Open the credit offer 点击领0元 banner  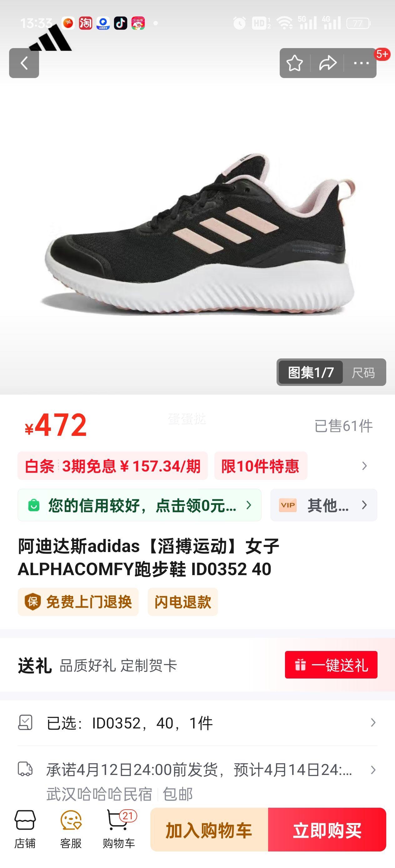tap(140, 505)
